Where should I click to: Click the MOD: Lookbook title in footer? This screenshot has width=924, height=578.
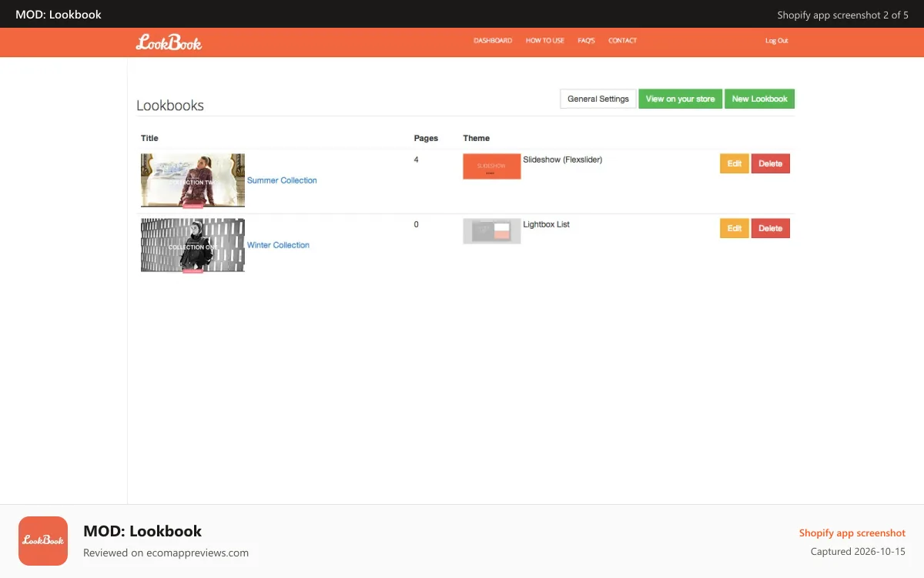(142, 531)
